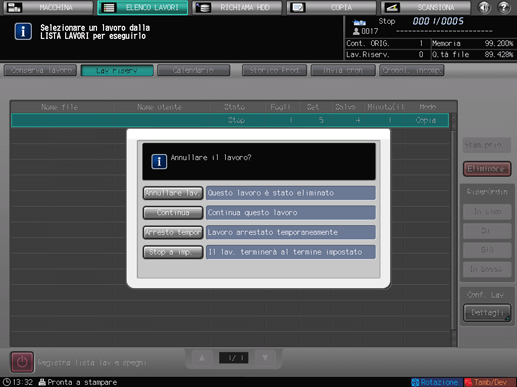517x387 pixels.
Task: Click the speaker sound icon
Action: [x=484, y=7]
